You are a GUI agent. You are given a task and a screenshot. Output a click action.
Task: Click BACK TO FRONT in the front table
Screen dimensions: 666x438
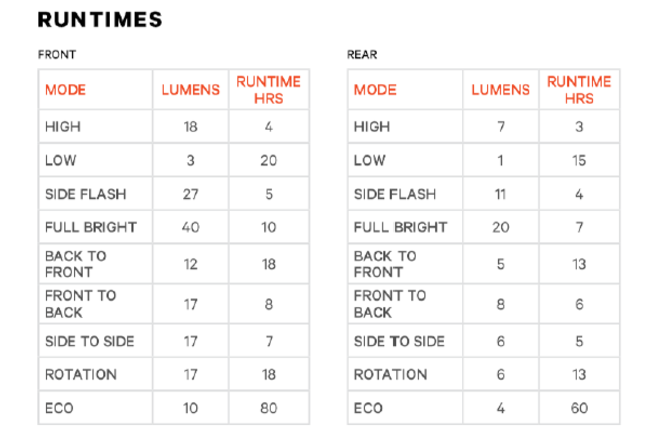pyautogui.click(x=75, y=264)
